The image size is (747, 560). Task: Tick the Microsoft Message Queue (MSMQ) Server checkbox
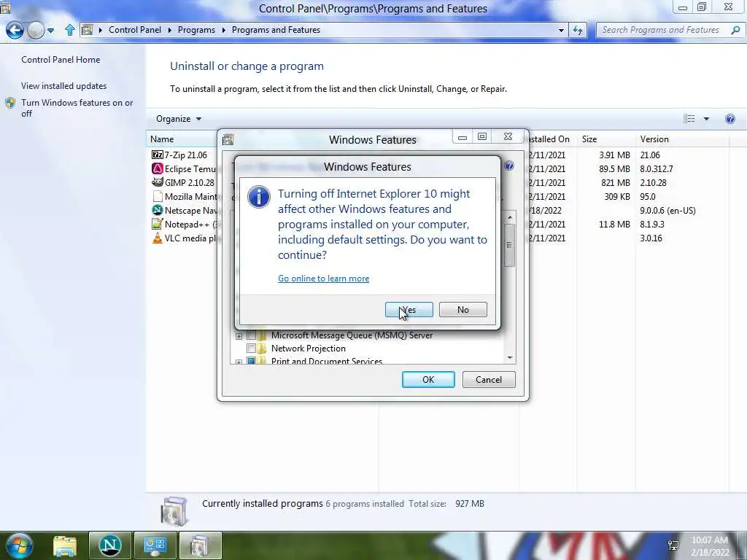251,335
